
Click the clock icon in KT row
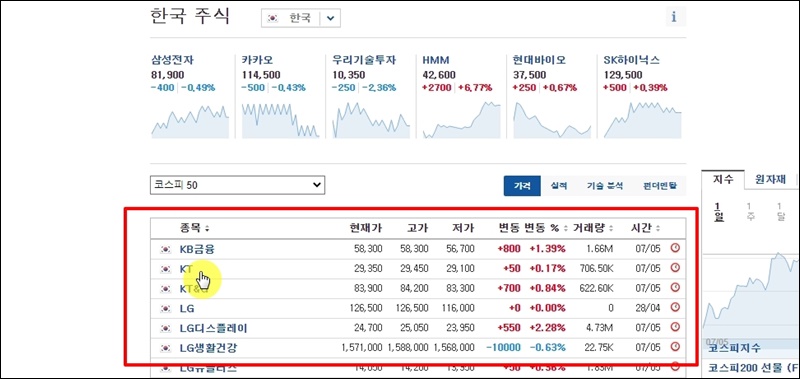tap(675, 268)
